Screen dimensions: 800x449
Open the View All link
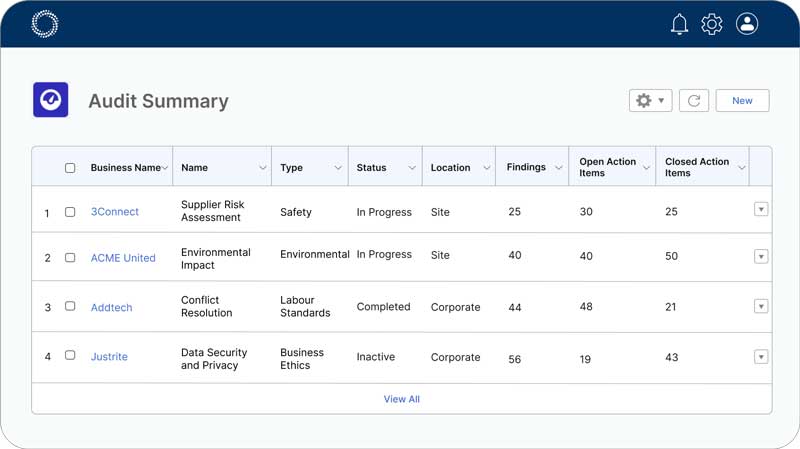[401, 399]
